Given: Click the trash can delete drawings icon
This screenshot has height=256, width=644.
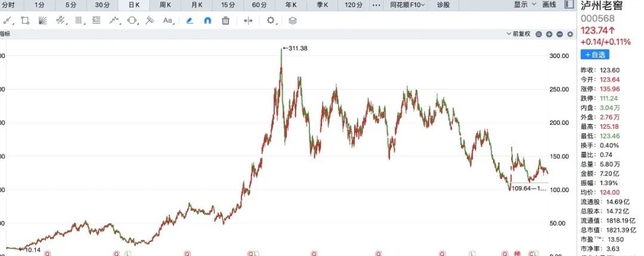Looking at the screenshot, I should (225, 20).
